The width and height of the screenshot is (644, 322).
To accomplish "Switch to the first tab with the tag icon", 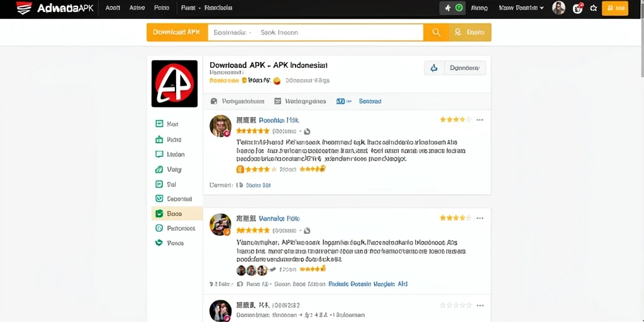I will pyautogui.click(x=237, y=101).
